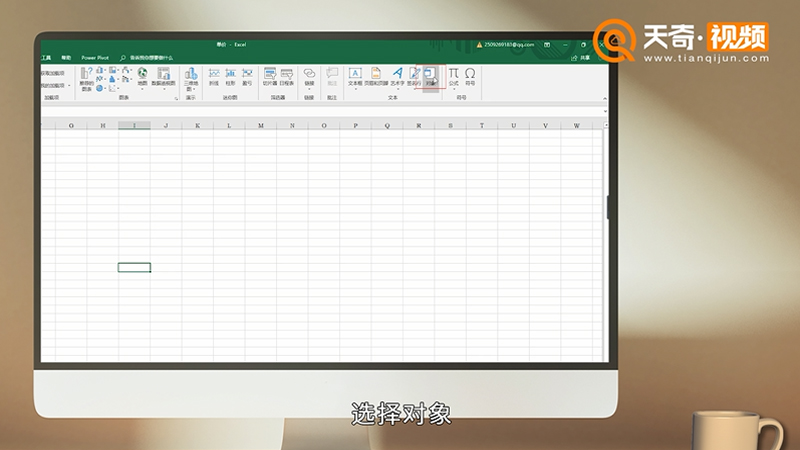The image size is (800, 450).
Task: Expand the formula bar
Action: 605,111
